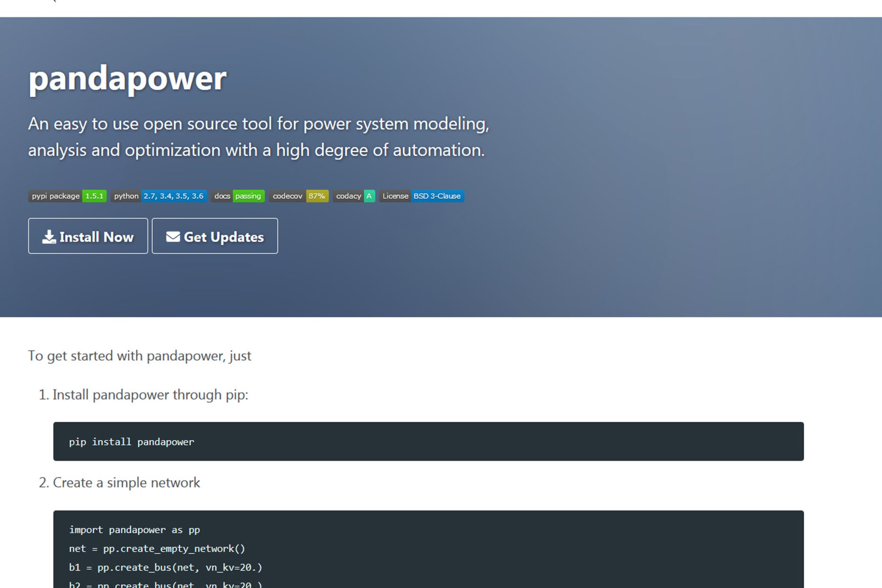
Task: Click the 'net = pp.create_empty_network()' line
Action: pos(157,549)
